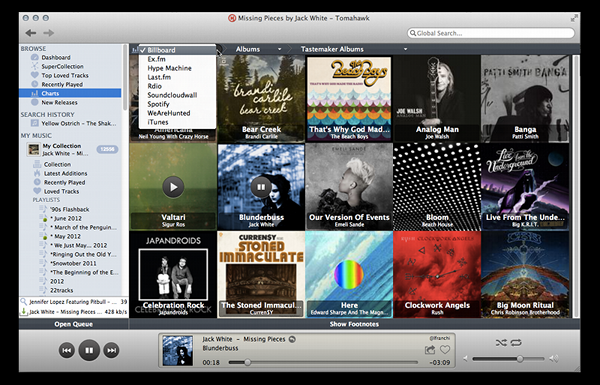Click the Global Search field
Viewport: 600px width, 385px height.
coord(491,33)
